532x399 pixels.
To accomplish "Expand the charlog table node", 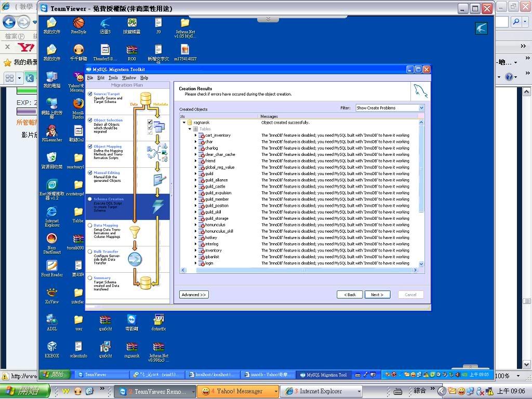I will pos(195,148).
